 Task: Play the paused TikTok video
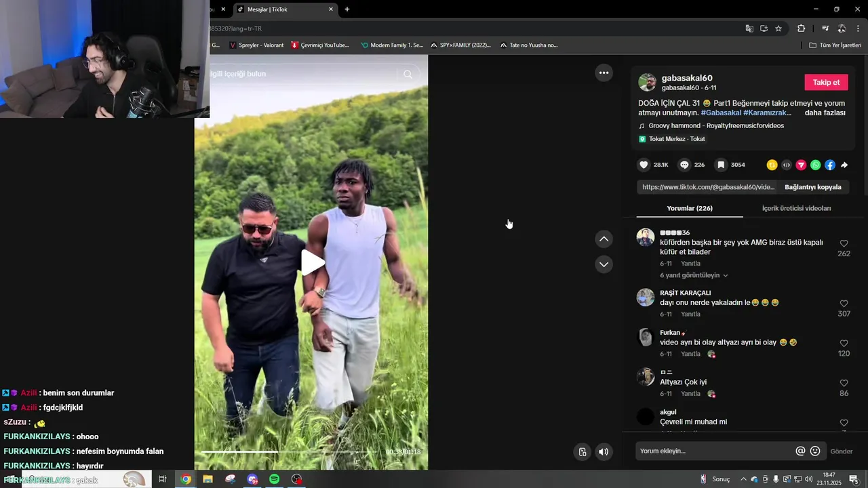pos(312,262)
